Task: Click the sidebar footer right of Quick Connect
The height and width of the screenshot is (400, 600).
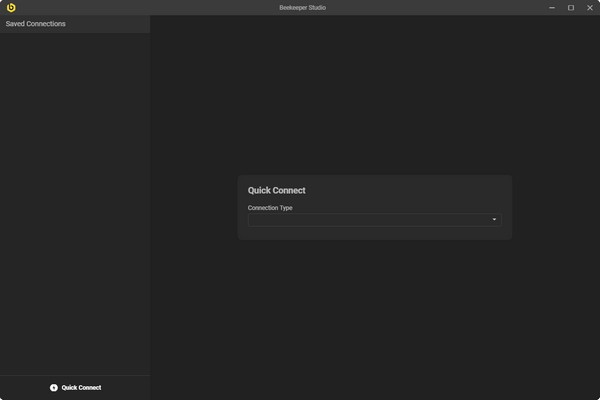Action: [128, 388]
